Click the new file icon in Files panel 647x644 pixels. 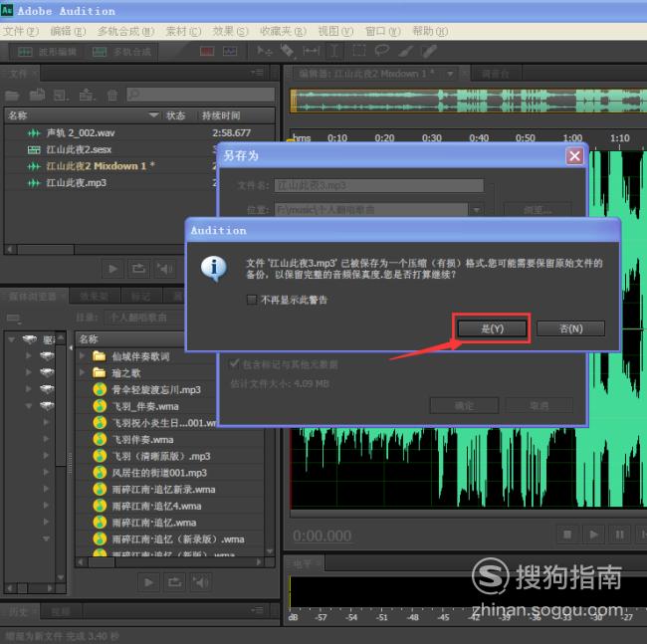[61, 96]
